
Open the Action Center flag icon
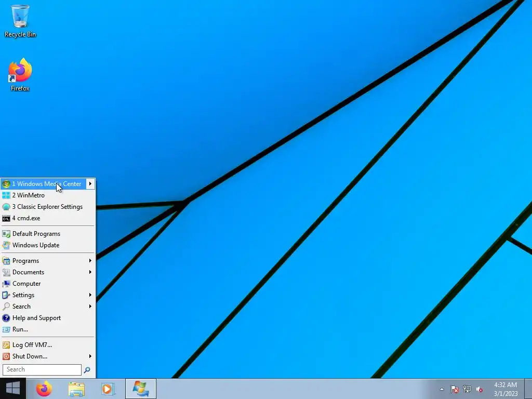pyautogui.click(x=455, y=389)
